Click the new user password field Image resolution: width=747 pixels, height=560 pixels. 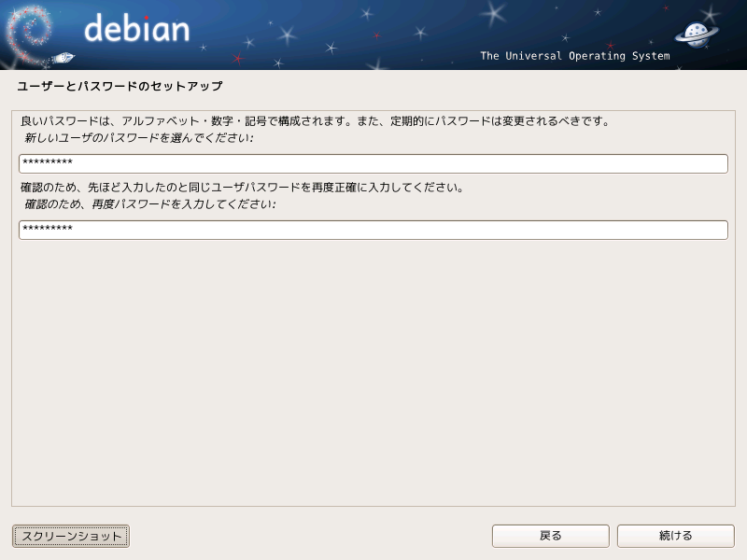tap(373, 164)
